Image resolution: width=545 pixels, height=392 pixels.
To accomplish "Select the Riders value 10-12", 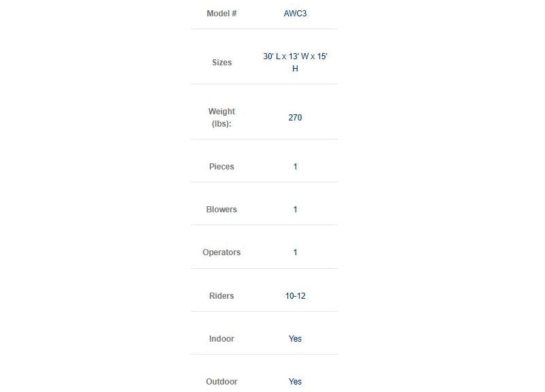I will pyautogui.click(x=295, y=296).
